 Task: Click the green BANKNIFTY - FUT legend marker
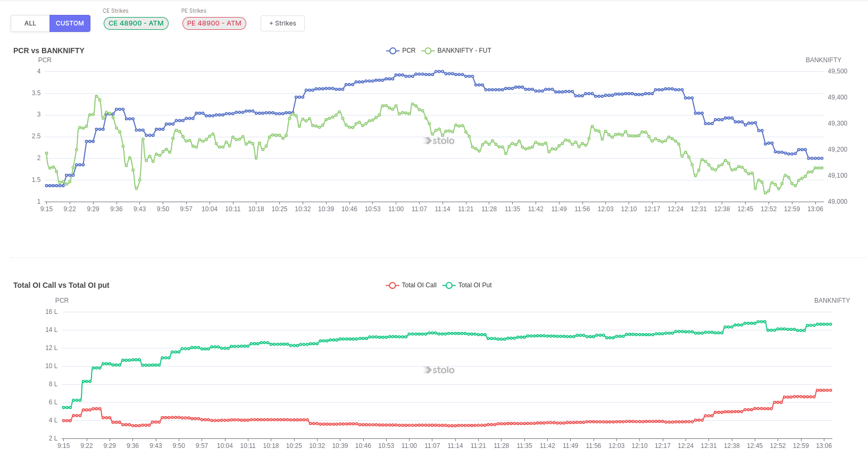click(x=428, y=51)
